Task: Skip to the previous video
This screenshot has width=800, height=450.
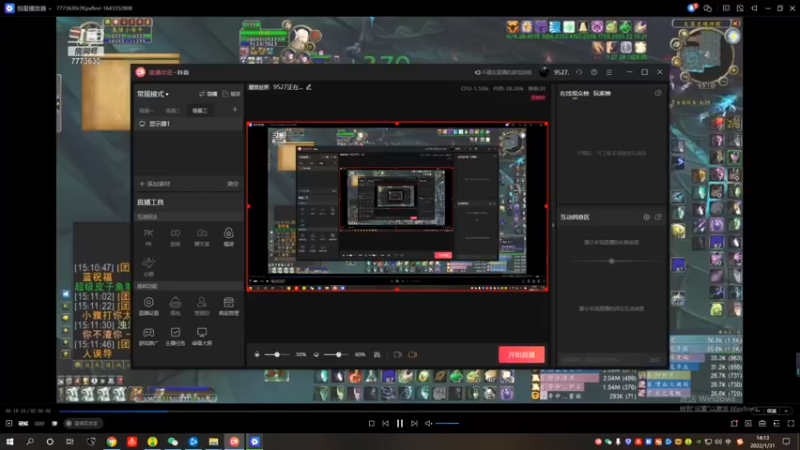Action: pos(385,423)
